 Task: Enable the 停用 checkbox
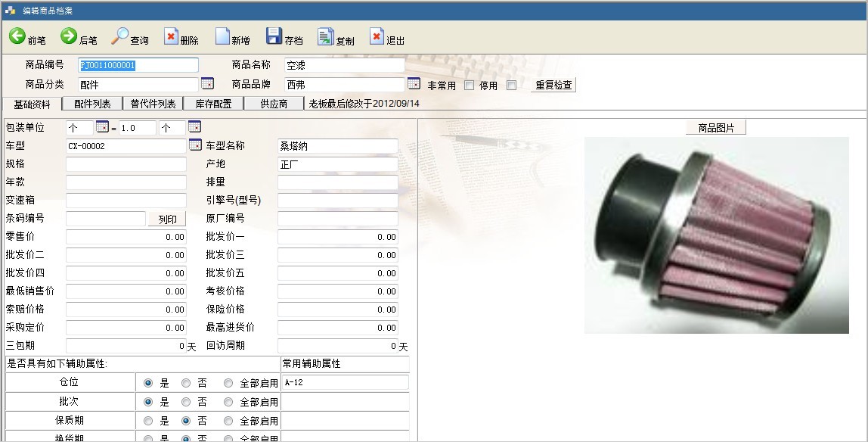(511, 85)
